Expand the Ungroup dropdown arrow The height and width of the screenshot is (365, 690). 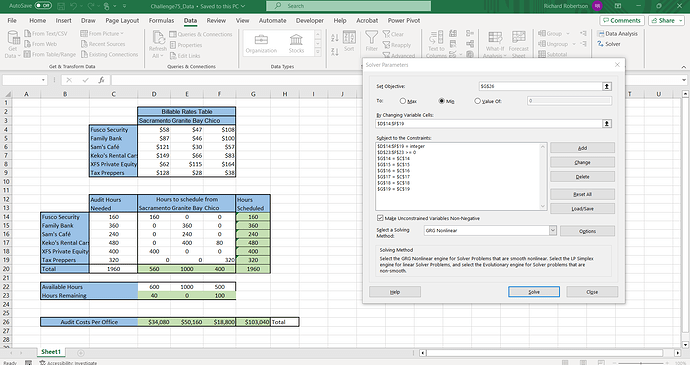click(573, 44)
